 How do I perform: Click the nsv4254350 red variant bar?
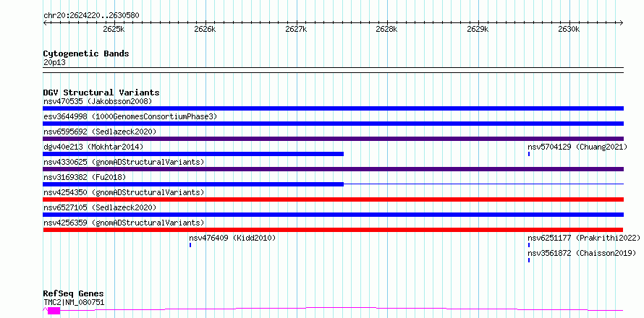(334, 199)
